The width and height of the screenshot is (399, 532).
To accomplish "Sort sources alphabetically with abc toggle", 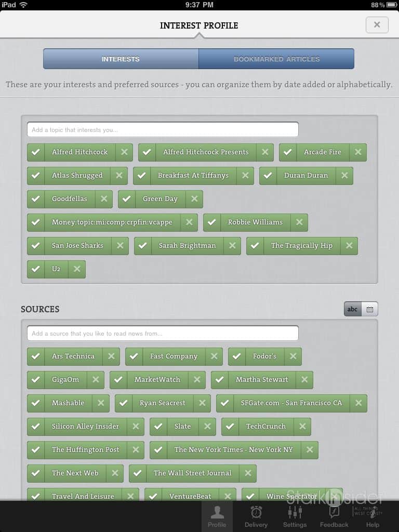I will [x=352, y=309].
